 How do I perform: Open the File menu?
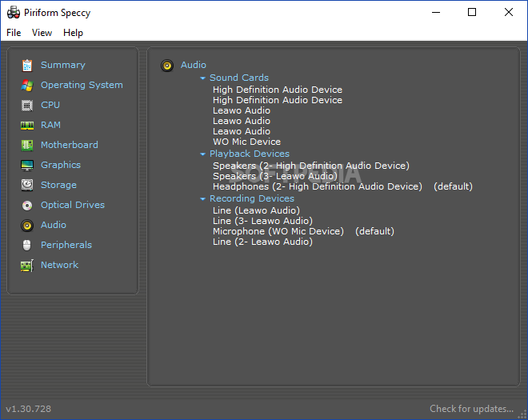click(14, 33)
